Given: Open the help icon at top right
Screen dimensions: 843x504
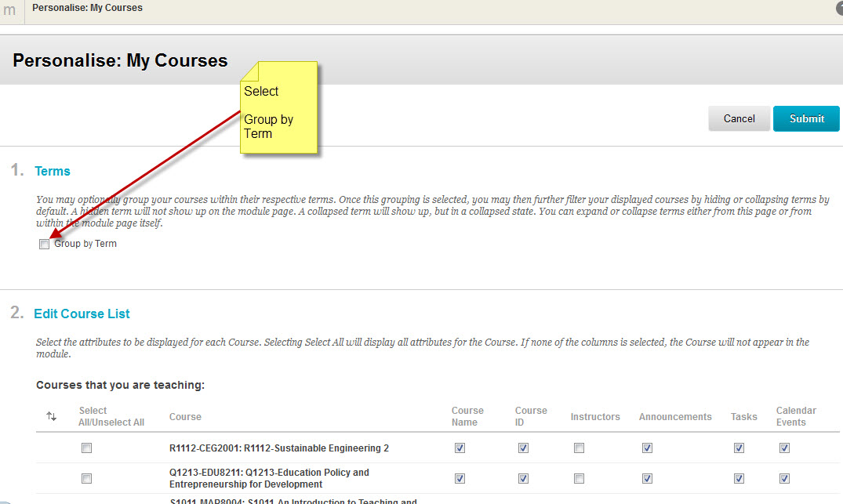Looking at the screenshot, I should pos(840,8).
